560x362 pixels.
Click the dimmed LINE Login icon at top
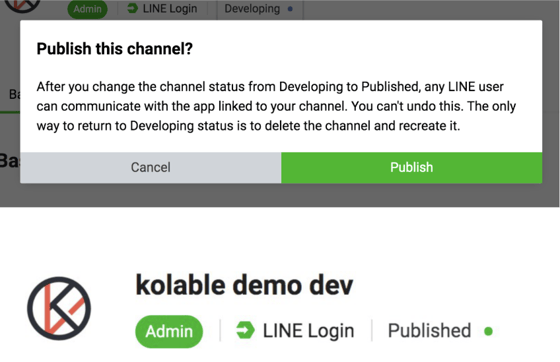[x=132, y=8]
